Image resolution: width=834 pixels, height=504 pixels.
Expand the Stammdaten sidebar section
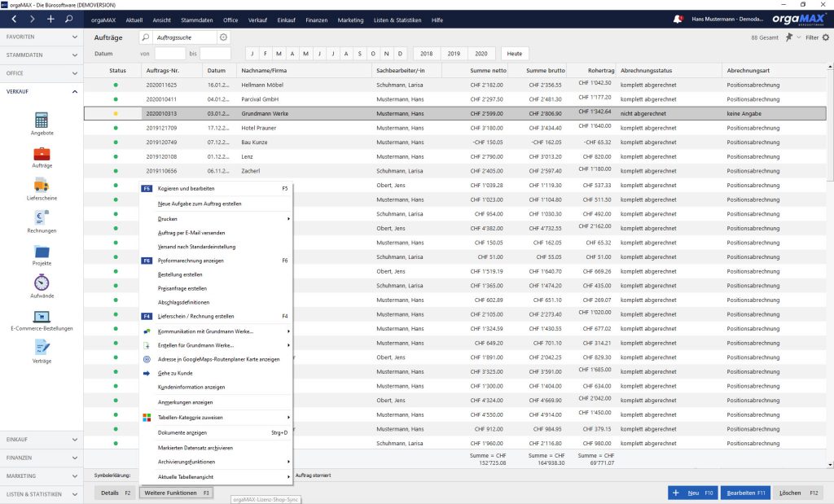[x=42, y=55]
